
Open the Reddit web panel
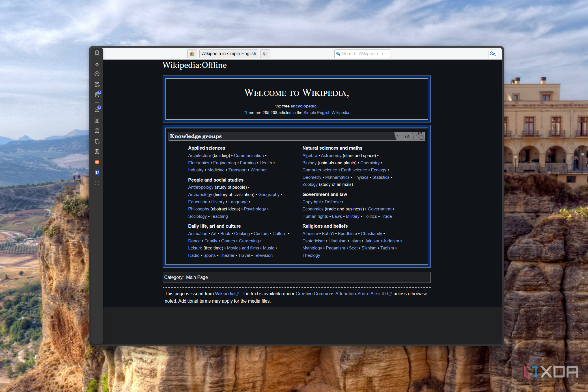pos(97,162)
